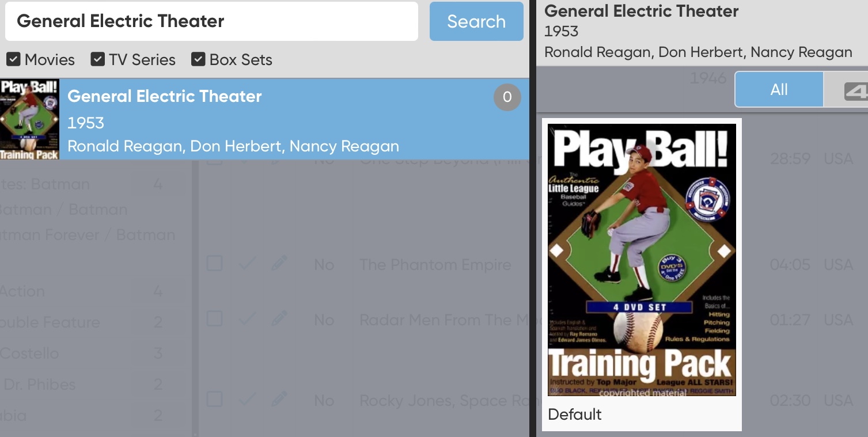
Task: Click the pencil edit icon for Radar Men row
Action: pos(279,318)
